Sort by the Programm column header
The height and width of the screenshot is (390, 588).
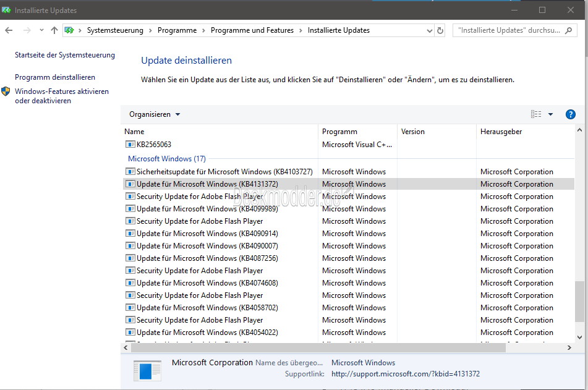coord(339,132)
